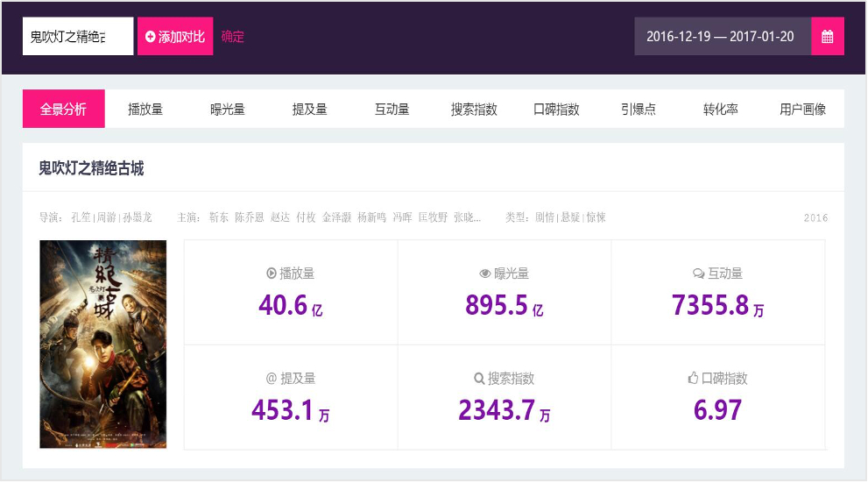868x483 pixels.
Task: Click the magnifier icon beside 搜索指数
Action: 479,379
